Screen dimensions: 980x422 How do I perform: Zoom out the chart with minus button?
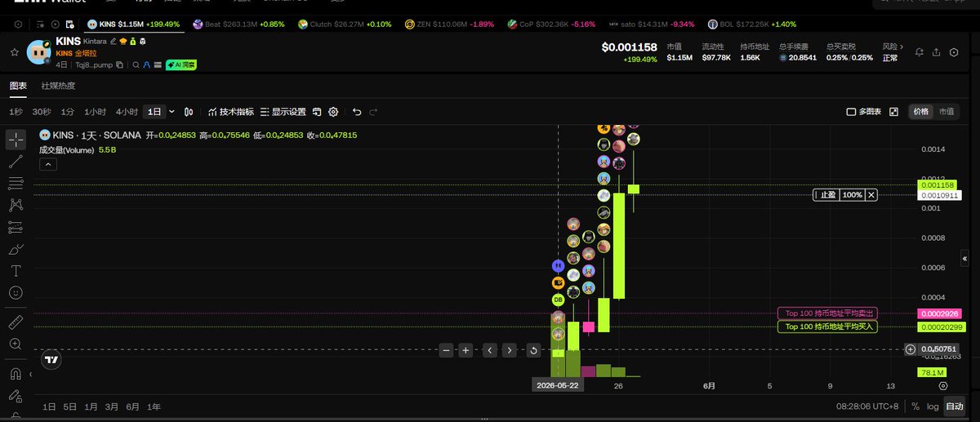[x=446, y=350]
